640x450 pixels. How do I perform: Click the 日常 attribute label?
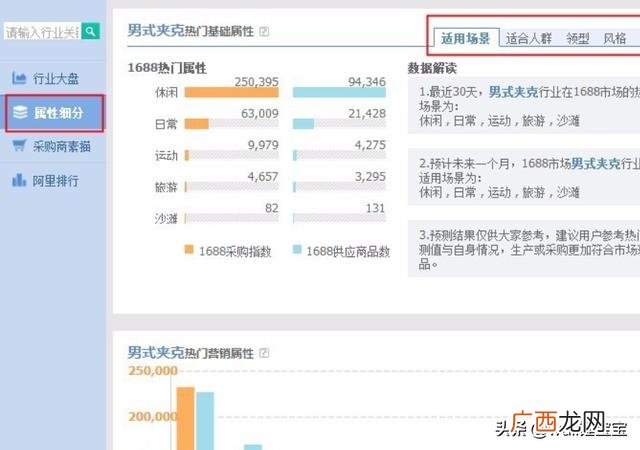coord(166,124)
